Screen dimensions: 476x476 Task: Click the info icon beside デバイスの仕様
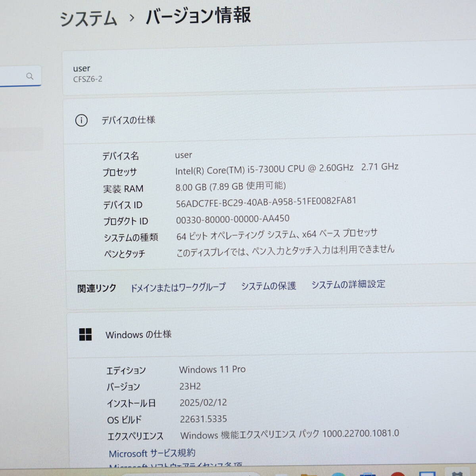point(81,120)
